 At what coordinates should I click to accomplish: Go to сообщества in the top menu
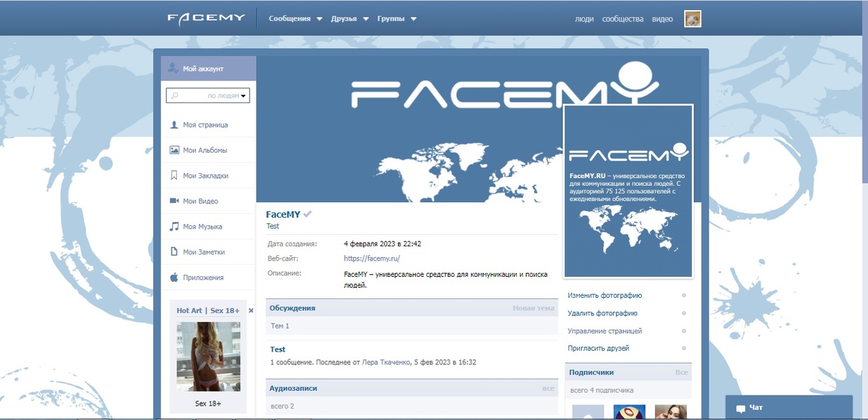point(623,19)
